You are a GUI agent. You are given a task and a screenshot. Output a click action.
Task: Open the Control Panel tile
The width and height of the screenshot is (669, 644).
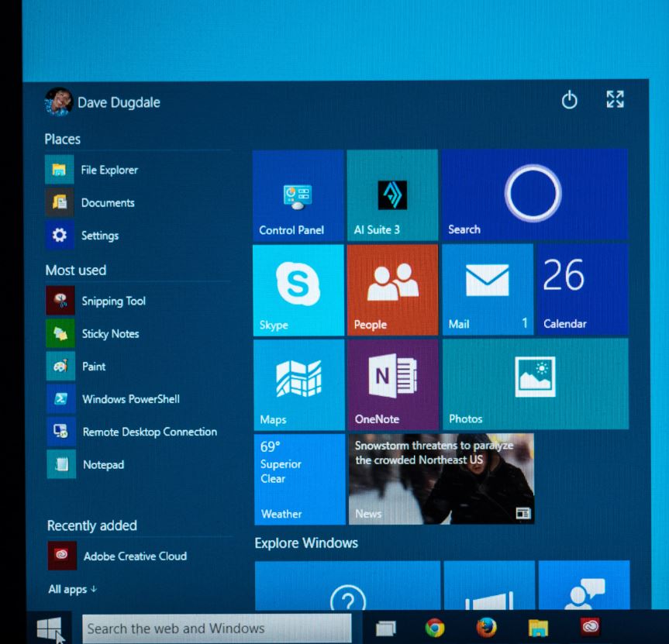coord(298,195)
